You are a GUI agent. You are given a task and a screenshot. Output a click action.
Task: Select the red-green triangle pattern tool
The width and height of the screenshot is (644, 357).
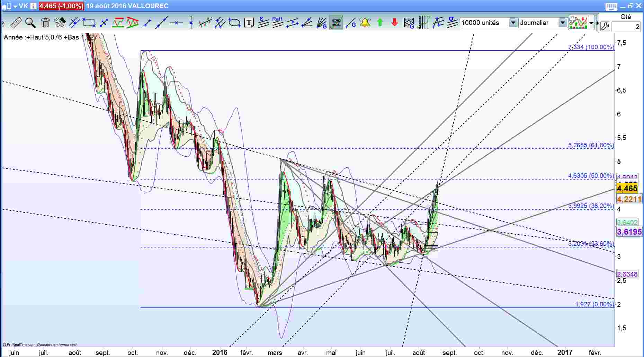click(x=132, y=23)
